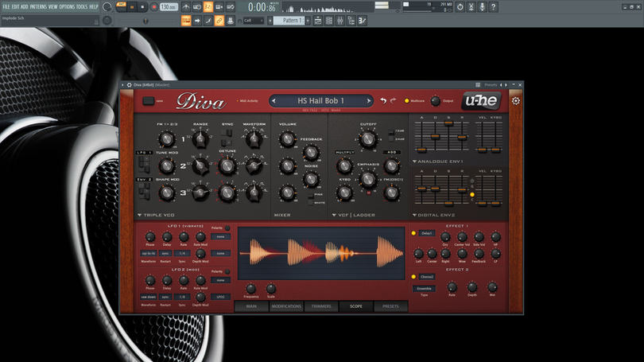Click the record button in transport
This screenshot has height=362, width=644.
click(x=154, y=7)
